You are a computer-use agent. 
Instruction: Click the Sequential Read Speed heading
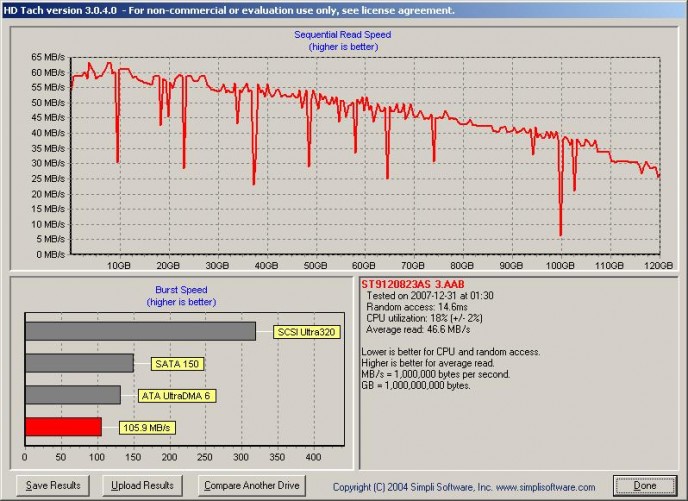pyautogui.click(x=342, y=34)
